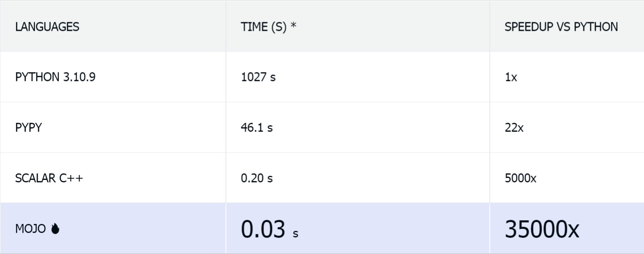The height and width of the screenshot is (254, 644).
Task: Click the small s unit after 0.03
Action: pyautogui.click(x=296, y=234)
